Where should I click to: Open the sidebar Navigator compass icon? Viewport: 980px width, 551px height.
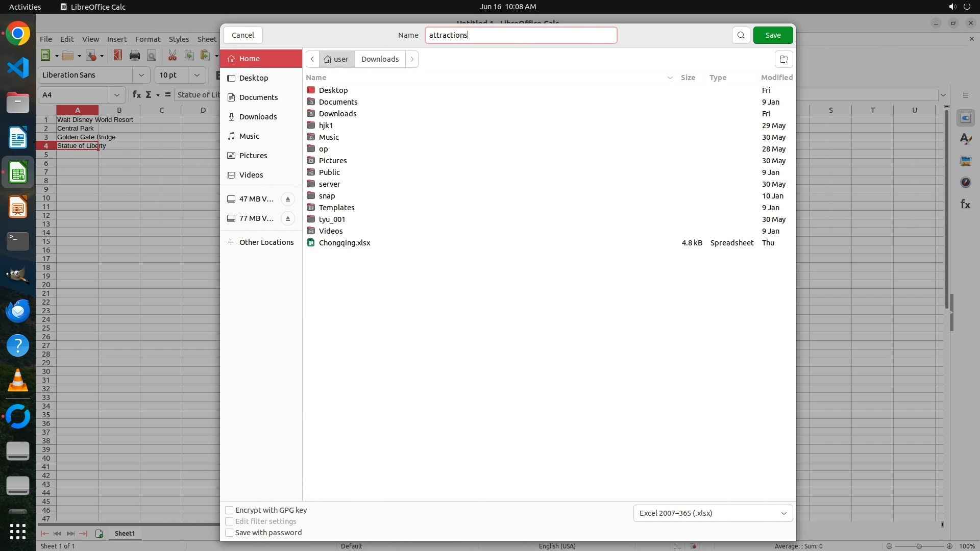(x=965, y=182)
